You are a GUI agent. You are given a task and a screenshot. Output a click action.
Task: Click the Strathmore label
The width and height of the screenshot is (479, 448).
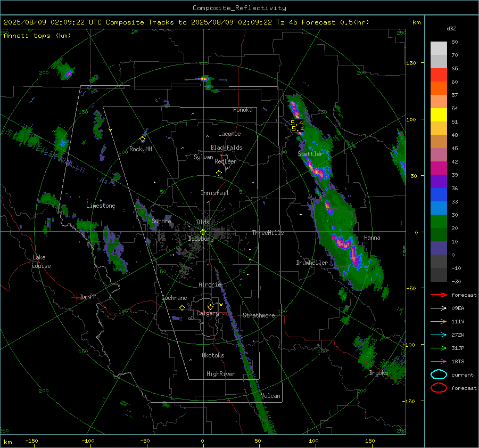pos(259,315)
